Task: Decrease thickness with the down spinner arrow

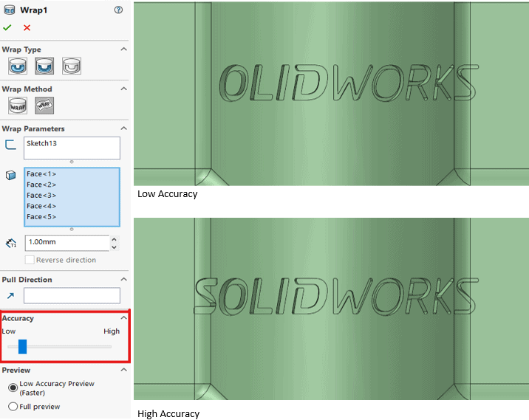Action: (114, 247)
